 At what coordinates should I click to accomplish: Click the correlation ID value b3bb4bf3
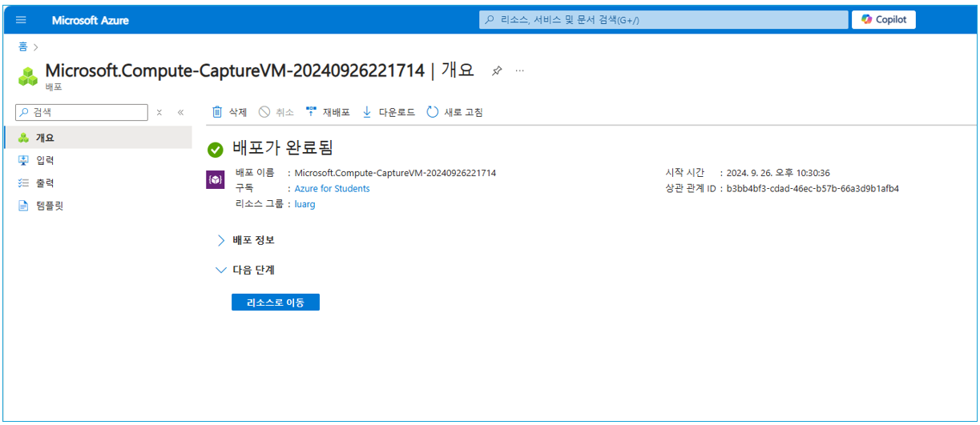pos(813,189)
